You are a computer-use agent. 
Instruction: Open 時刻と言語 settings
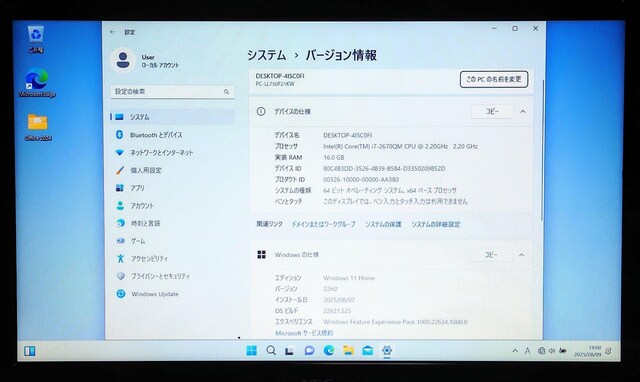point(172,223)
